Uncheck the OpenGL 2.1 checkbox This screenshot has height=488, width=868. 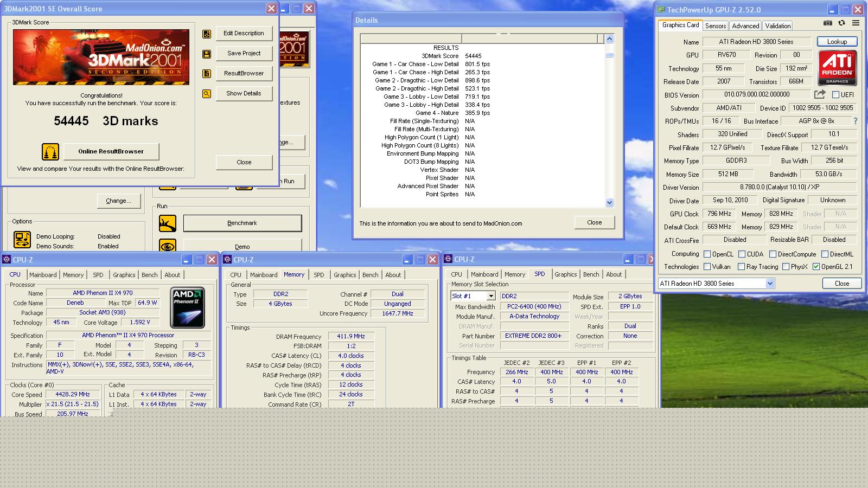point(816,266)
